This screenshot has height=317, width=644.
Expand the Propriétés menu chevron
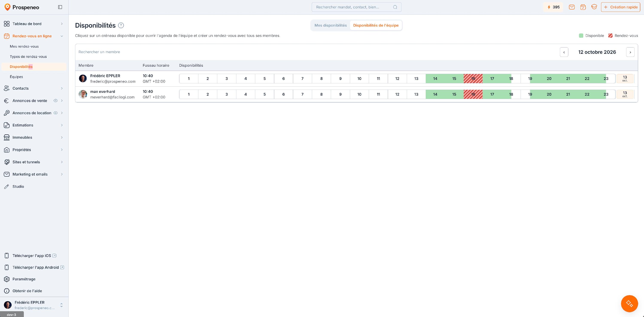[x=62, y=150]
